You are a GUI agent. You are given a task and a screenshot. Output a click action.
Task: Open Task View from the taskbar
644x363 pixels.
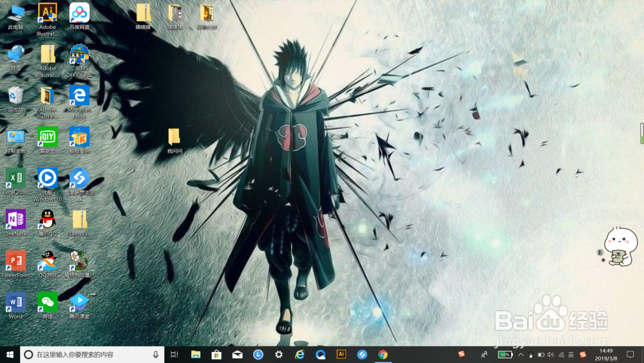click(174, 355)
